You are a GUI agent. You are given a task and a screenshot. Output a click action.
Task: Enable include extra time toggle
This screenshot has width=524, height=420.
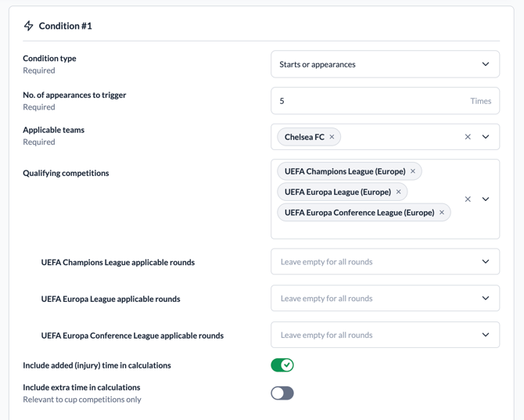click(x=282, y=393)
